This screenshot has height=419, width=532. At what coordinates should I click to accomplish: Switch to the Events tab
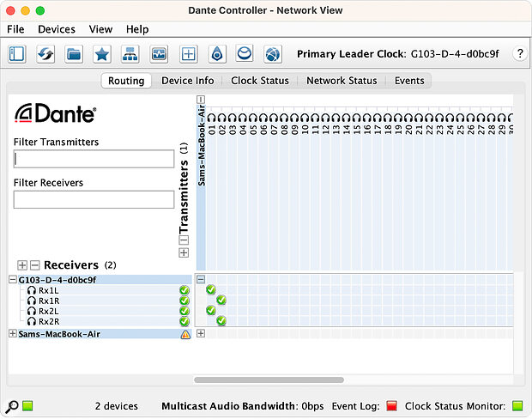[409, 81]
